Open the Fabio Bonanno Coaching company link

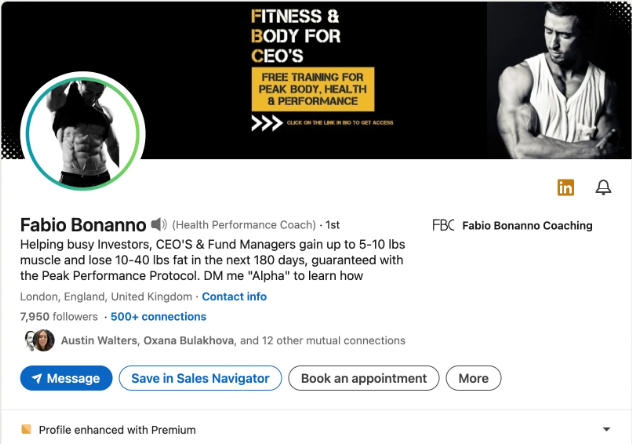527,226
